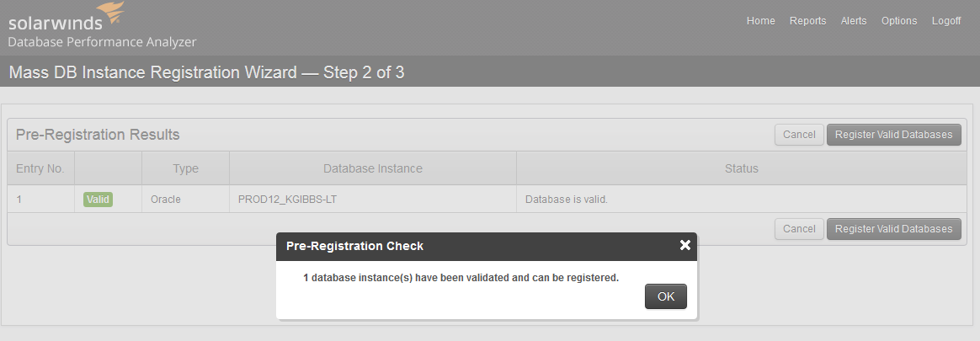Open the Home menu item
This screenshot has height=341, width=980.
(760, 20)
